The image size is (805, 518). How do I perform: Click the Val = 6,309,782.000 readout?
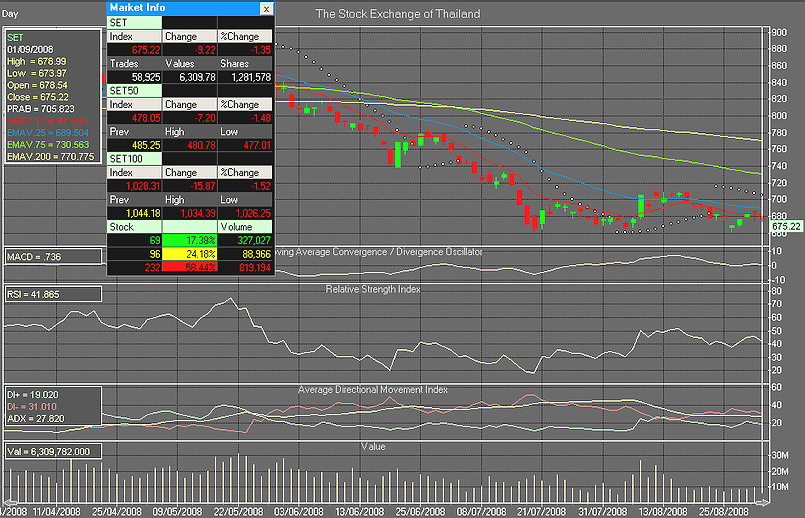48,451
